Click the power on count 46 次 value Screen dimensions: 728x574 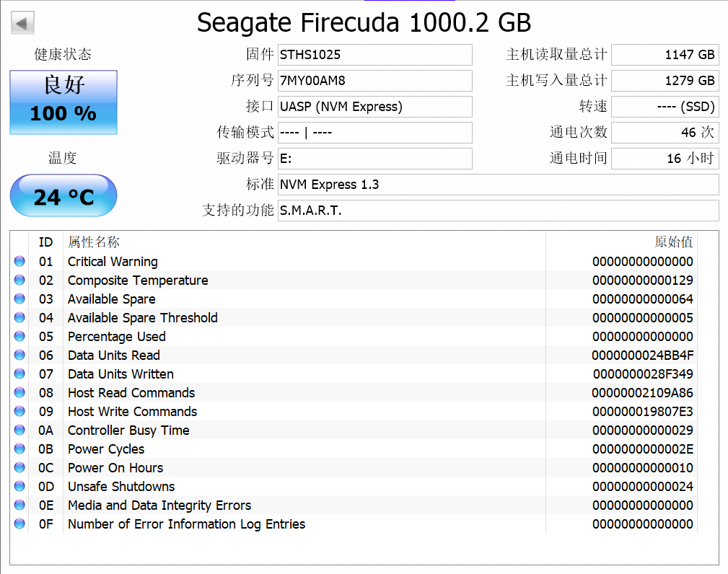665,133
